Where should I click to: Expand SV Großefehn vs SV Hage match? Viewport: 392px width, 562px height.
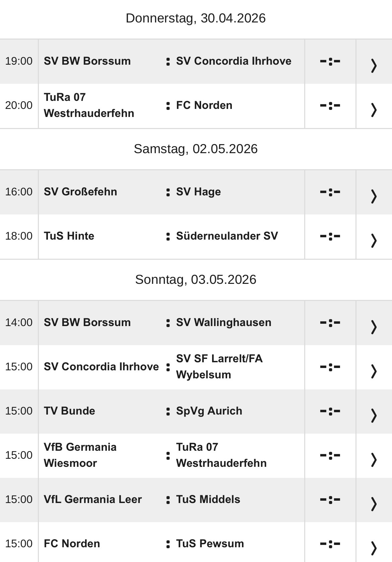[x=374, y=196]
